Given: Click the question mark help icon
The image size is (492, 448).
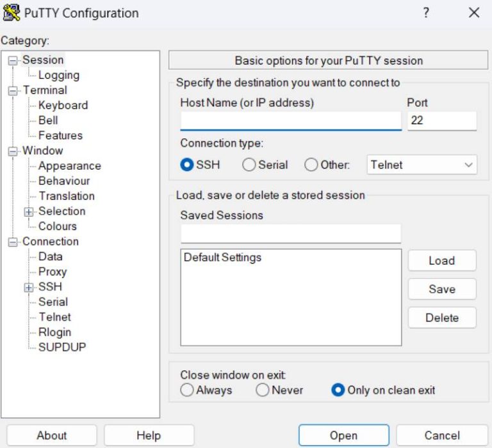Looking at the screenshot, I should pos(426,13).
